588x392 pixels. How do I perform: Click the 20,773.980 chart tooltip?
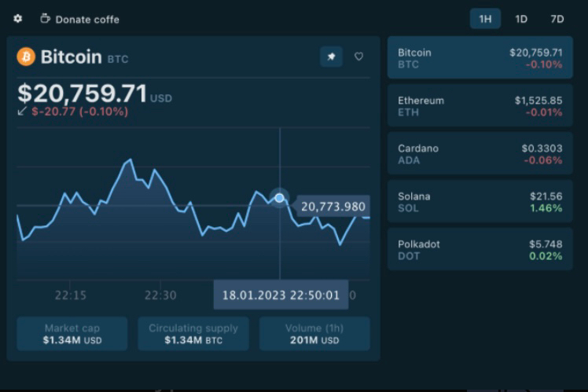pos(333,207)
